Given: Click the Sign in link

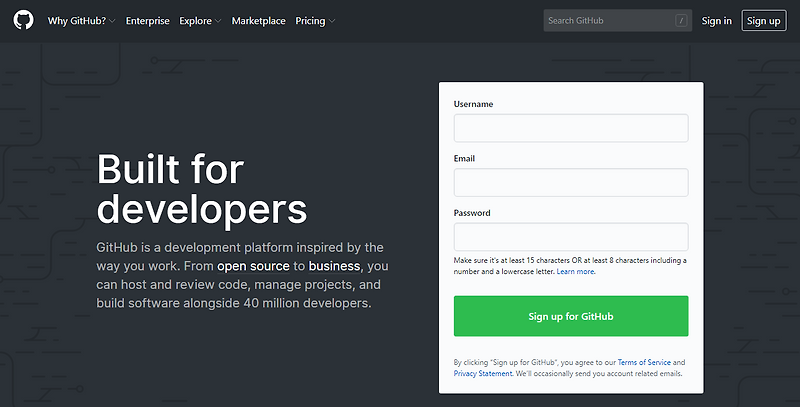Looking at the screenshot, I should [x=716, y=21].
